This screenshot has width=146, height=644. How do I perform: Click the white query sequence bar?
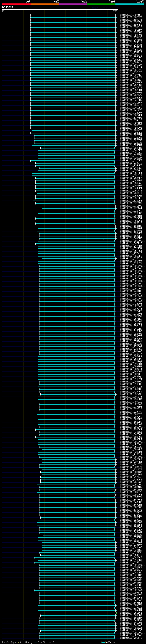click(x=60, y=9)
